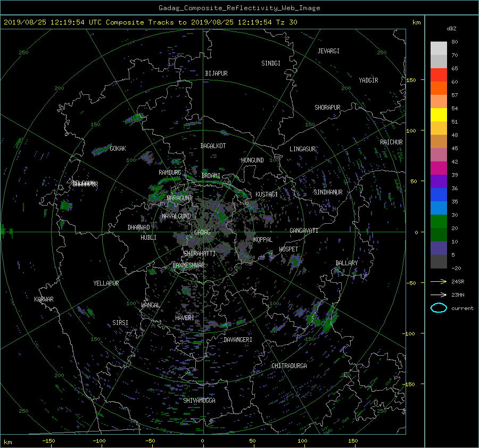Click the SHIRAHATTI city label
Image resolution: width=479 pixels, height=448 pixels.
[200, 254]
